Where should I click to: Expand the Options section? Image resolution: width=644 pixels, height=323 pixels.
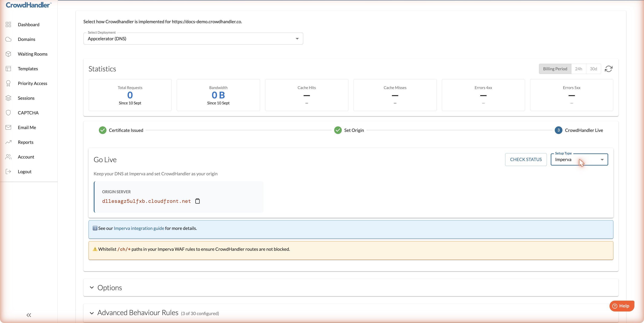[351, 288]
